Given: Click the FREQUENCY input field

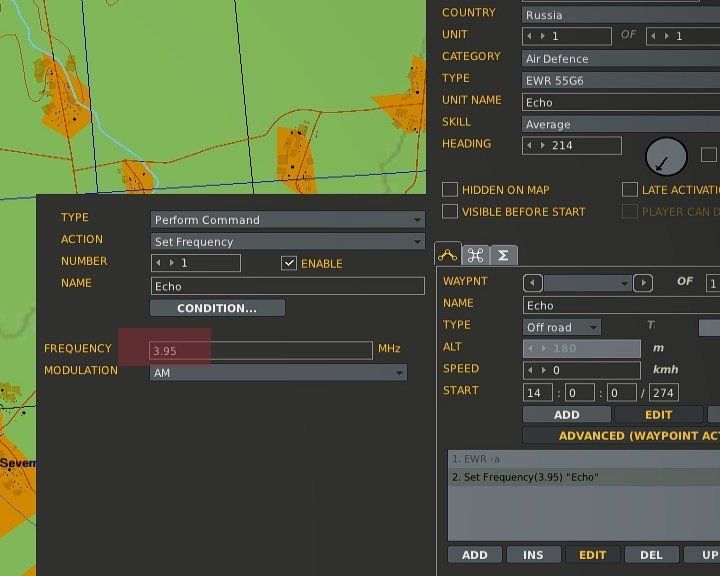Looking at the screenshot, I should coord(260,350).
